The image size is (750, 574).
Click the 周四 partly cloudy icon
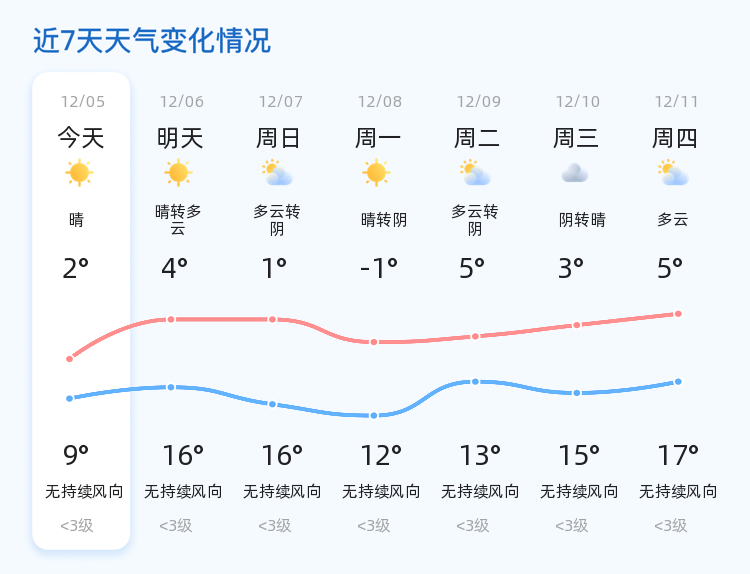click(674, 173)
